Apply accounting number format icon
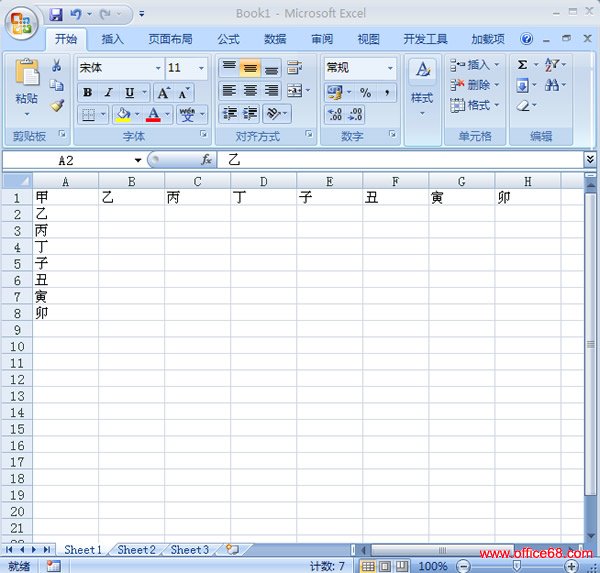 [335, 92]
